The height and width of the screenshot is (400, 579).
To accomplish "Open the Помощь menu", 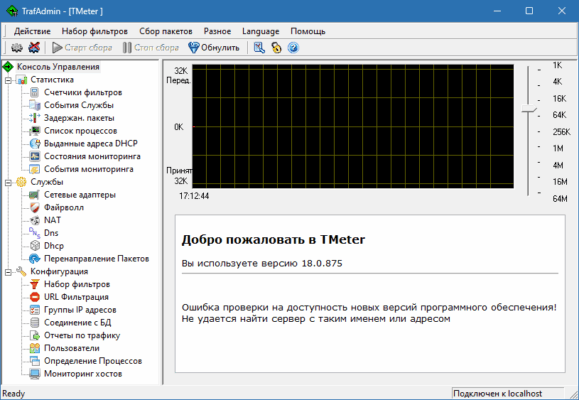I will [x=308, y=31].
